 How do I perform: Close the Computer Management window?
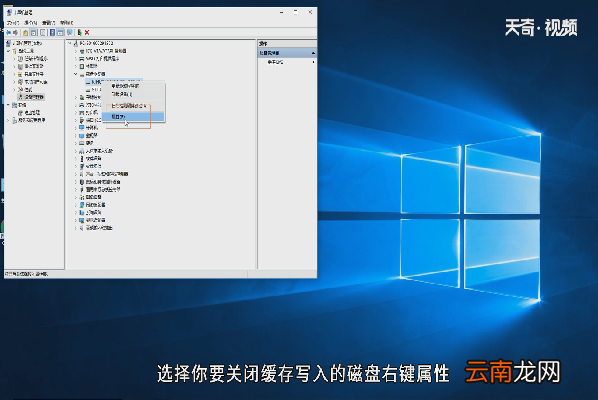(x=310, y=12)
